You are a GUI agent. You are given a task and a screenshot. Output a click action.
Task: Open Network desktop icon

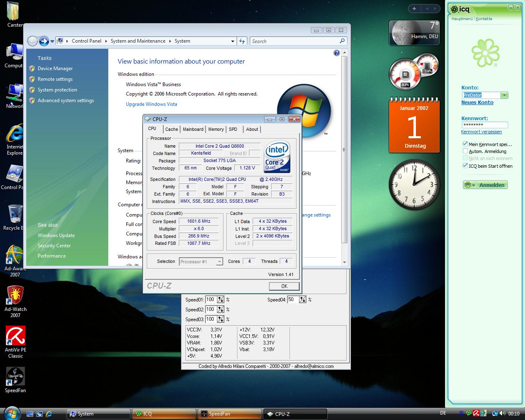tap(14, 96)
